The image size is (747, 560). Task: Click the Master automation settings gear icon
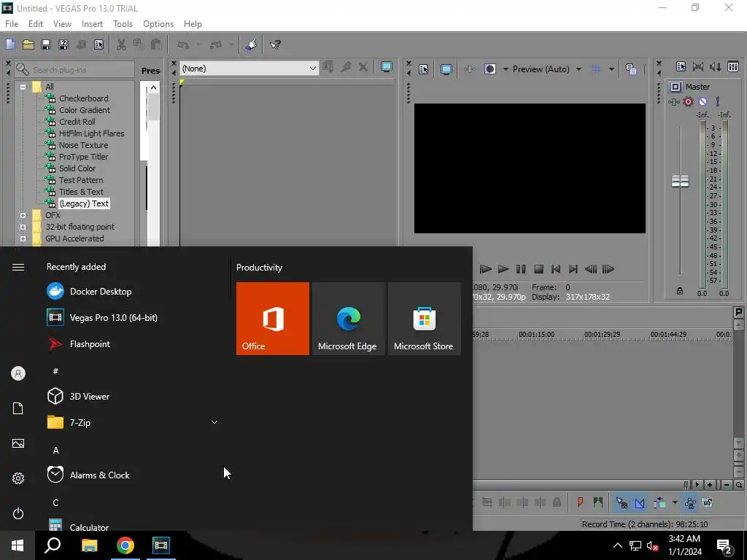pyautogui.click(x=689, y=101)
